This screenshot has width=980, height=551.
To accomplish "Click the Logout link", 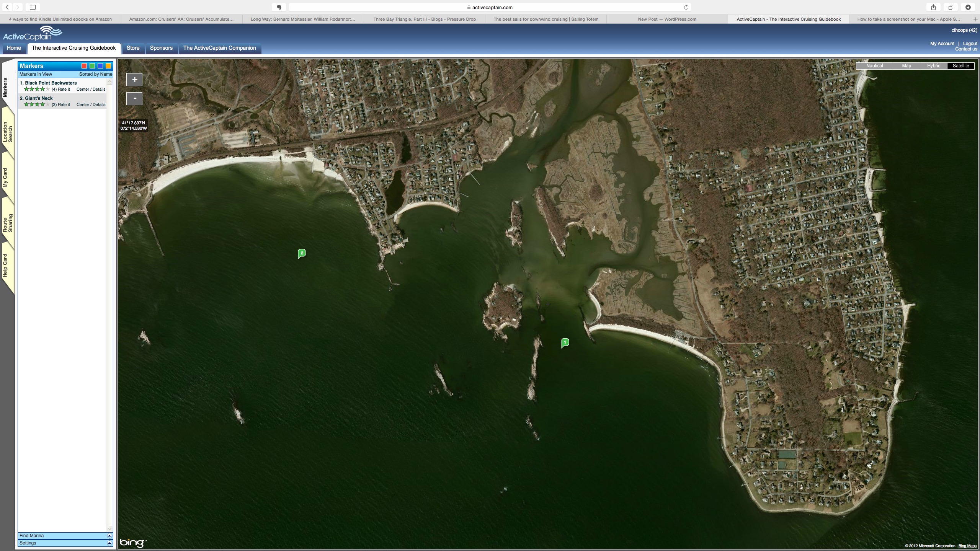I will [970, 44].
